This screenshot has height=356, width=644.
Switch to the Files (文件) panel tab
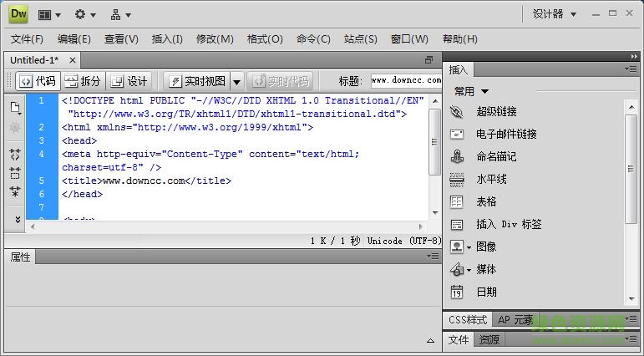tap(459, 339)
